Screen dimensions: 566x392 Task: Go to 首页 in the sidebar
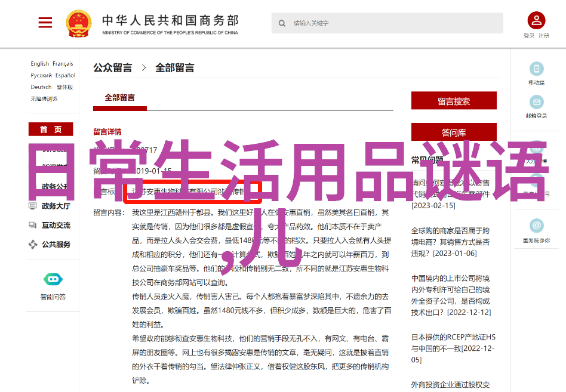tap(50, 129)
